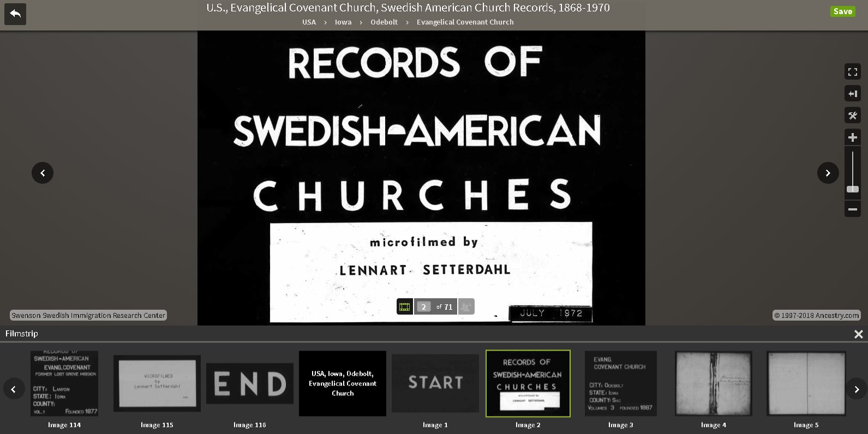Enter full screen mode
This screenshot has height=434, width=868.
click(852, 71)
